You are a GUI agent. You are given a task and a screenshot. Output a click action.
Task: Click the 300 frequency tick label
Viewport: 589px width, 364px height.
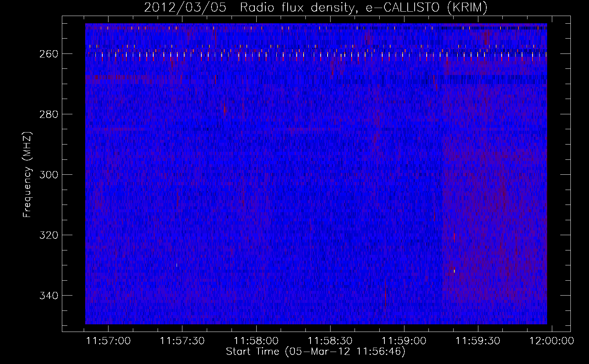coord(49,175)
